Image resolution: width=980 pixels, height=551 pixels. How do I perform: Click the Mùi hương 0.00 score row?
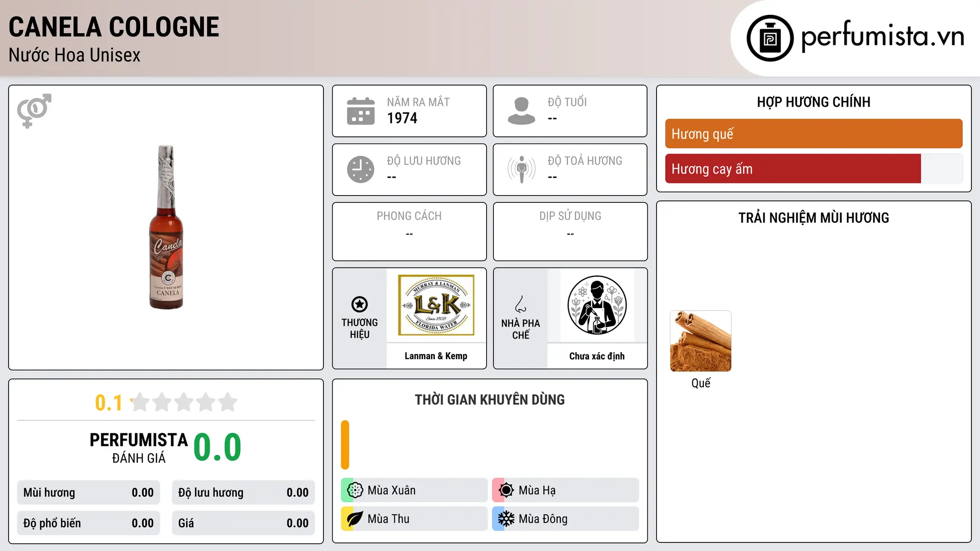click(x=89, y=493)
